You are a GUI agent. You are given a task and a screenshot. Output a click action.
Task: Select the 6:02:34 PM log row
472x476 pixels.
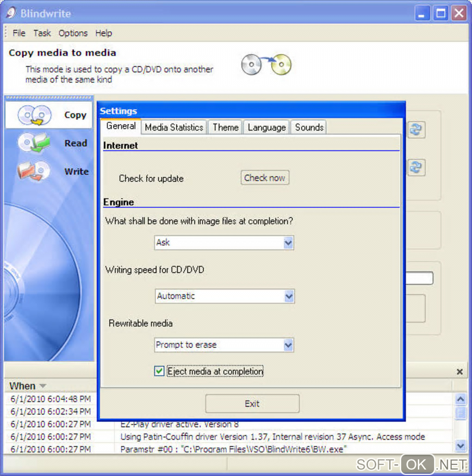pyautogui.click(x=50, y=411)
